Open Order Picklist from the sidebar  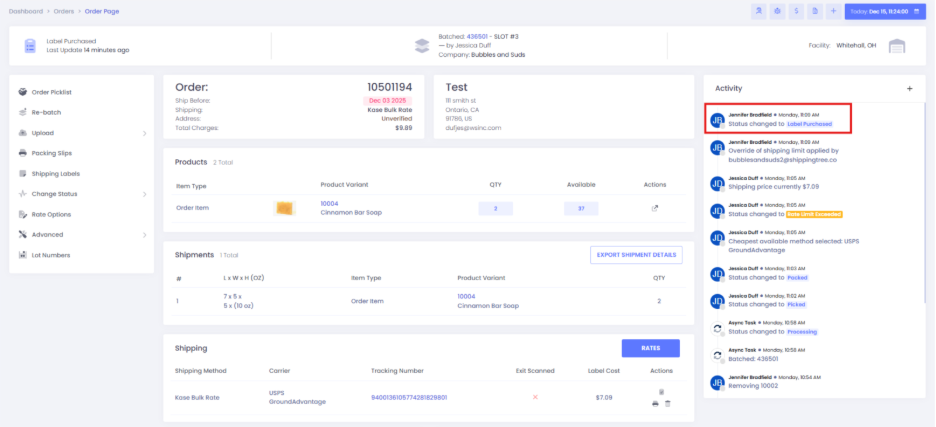(x=52, y=92)
